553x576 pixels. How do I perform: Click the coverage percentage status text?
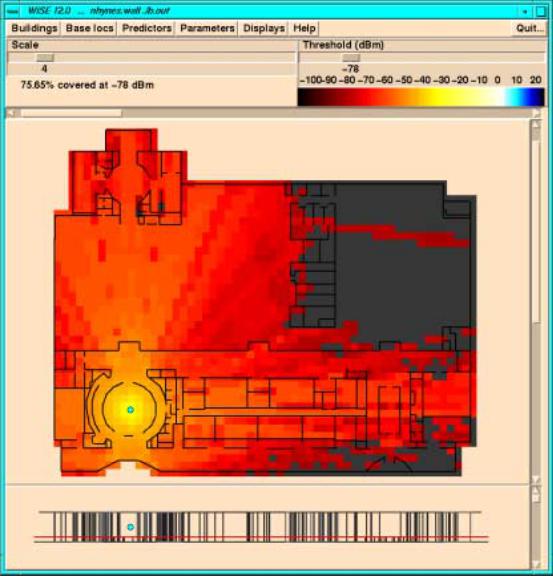(x=87, y=85)
